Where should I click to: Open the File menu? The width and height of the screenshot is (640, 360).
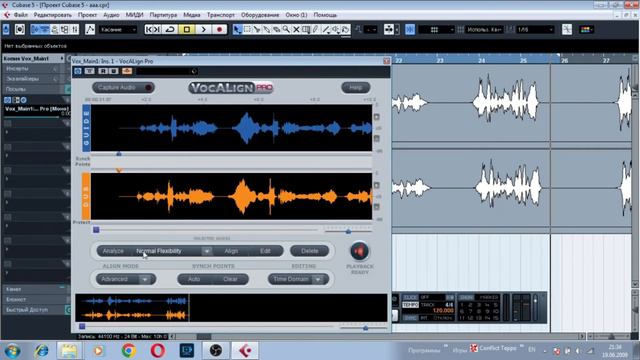click(x=21, y=15)
